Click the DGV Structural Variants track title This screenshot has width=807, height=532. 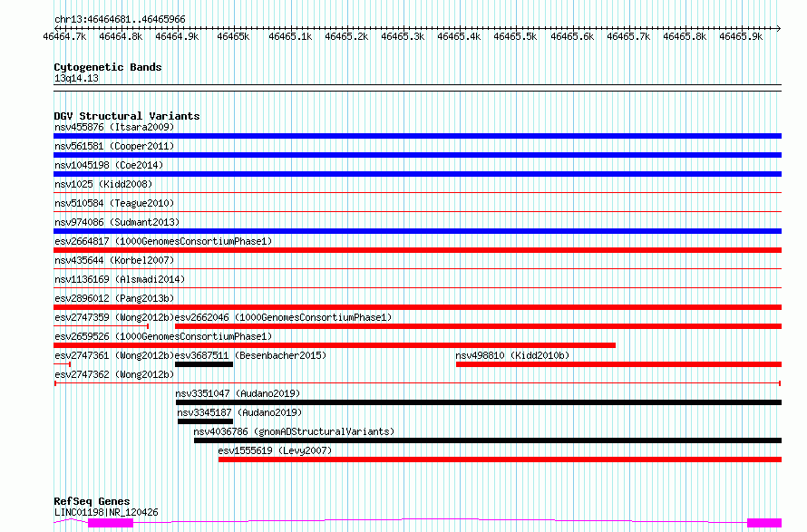(x=127, y=116)
